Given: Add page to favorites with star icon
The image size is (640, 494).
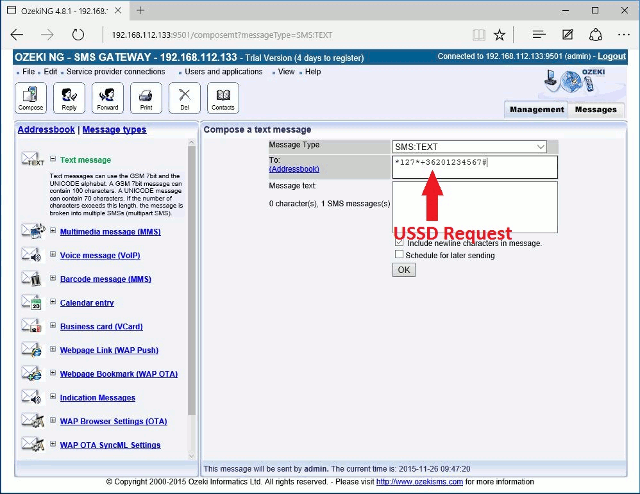Looking at the screenshot, I should [x=500, y=35].
